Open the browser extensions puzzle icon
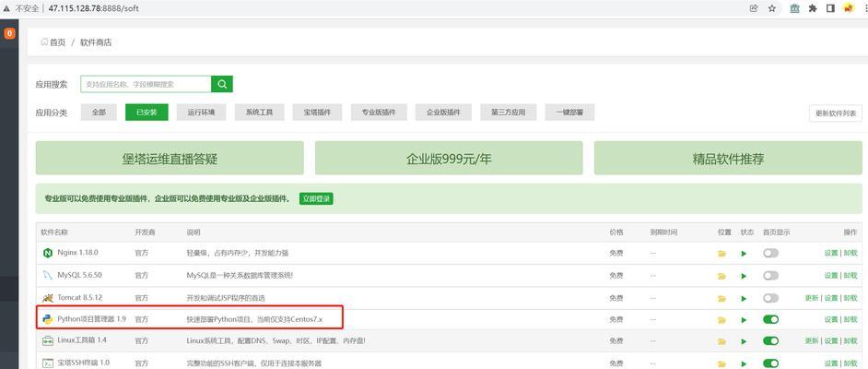The height and width of the screenshot is (369, 868). coord(812,8)
